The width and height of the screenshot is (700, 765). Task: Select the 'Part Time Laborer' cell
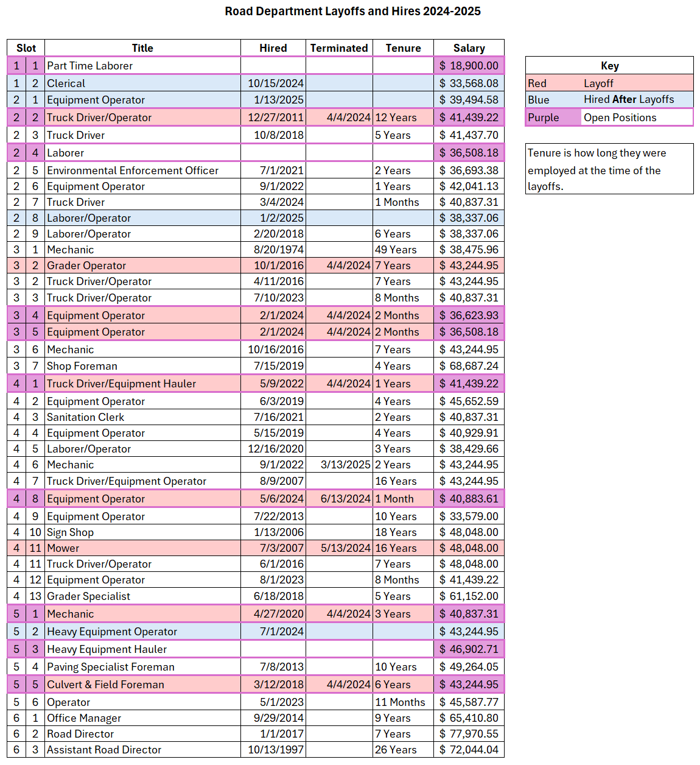[142, 66]
